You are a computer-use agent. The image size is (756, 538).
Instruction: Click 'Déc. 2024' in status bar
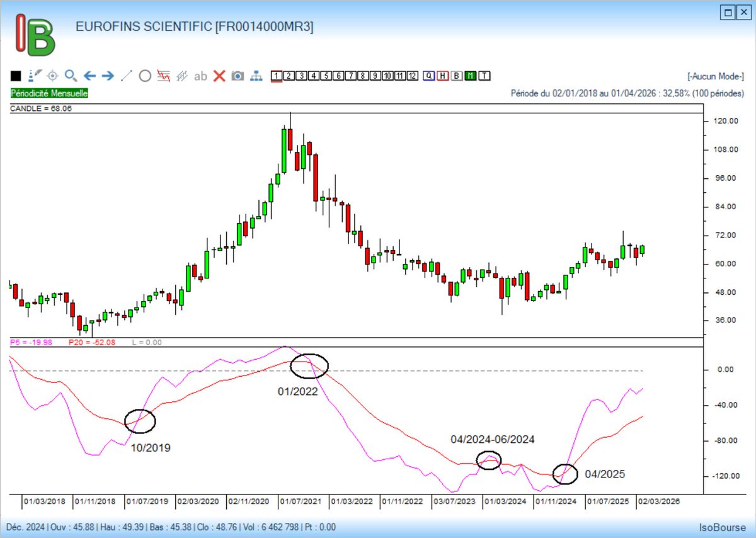coord(25,527)
